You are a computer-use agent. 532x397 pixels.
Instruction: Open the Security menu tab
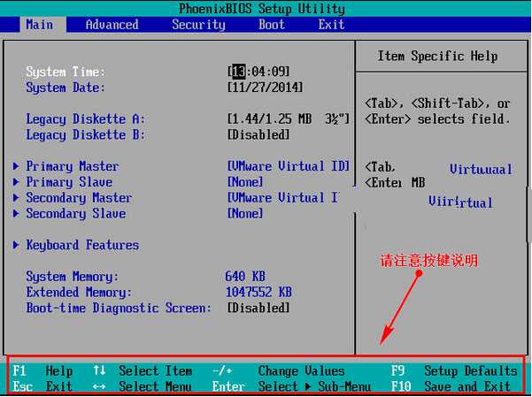(x=198, y=25)
